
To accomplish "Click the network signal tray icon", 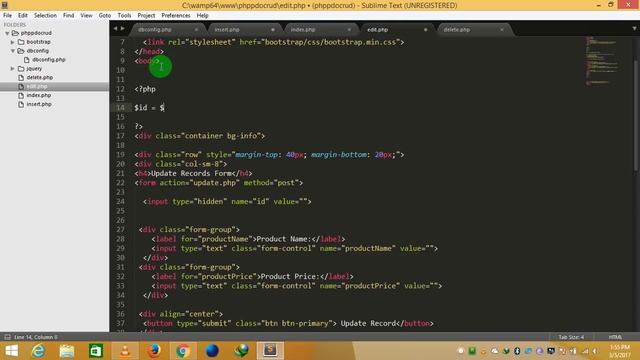I will tap(584, 351).
